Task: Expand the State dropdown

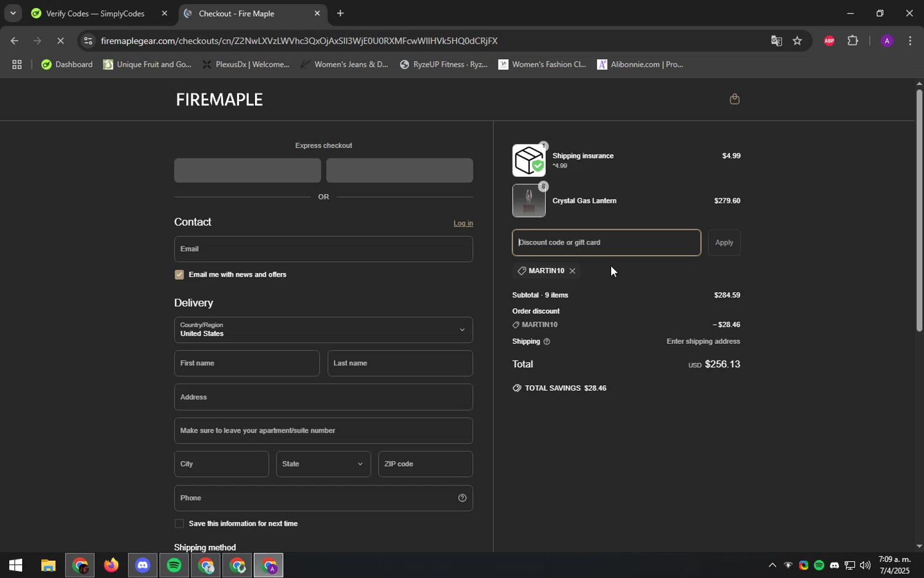Action: point(323,464)
